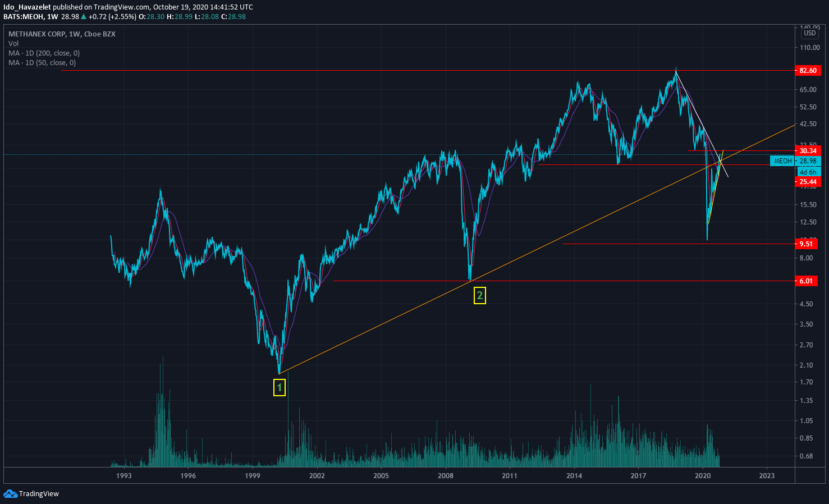The width and height of the screenshot is (829, 504).
Task: Click the 4d 6h countdown label
Action: point(808,172)
